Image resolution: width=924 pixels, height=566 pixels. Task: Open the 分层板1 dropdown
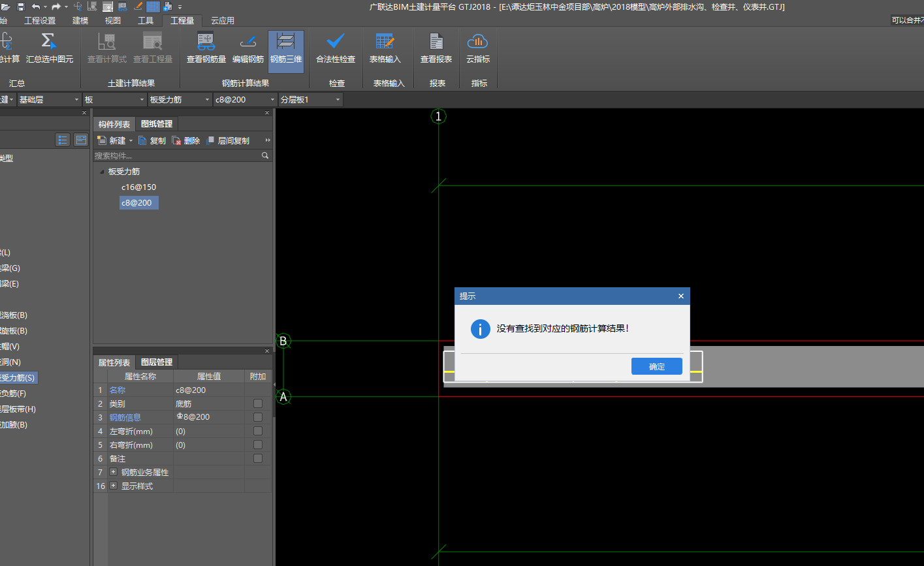(x=310, y=99)
